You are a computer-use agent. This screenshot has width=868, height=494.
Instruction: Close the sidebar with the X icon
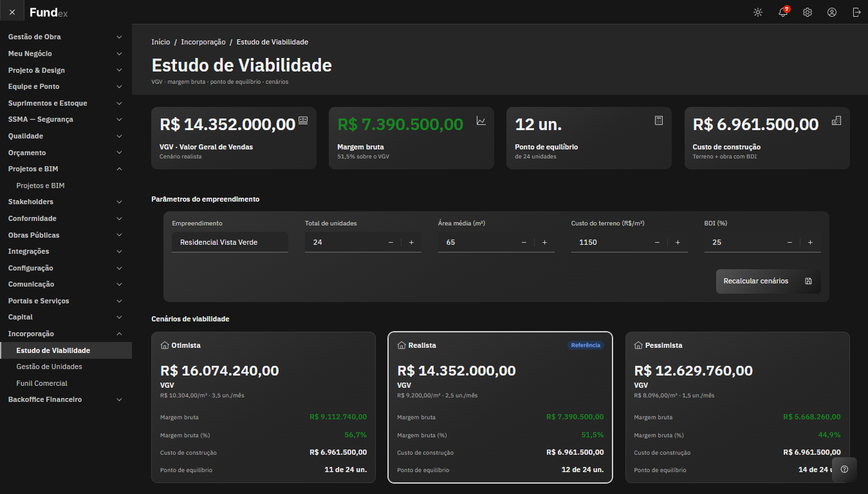[12, 12]
